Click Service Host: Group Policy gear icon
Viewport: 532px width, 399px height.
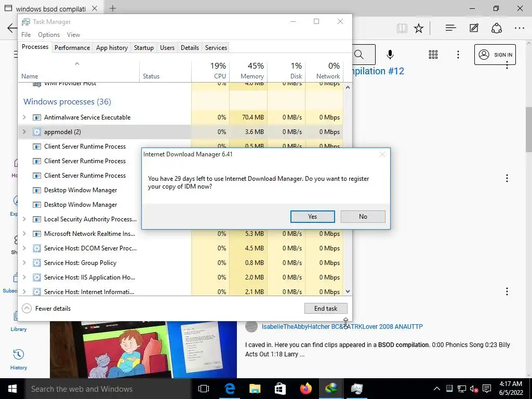click(x=37, y=263)
